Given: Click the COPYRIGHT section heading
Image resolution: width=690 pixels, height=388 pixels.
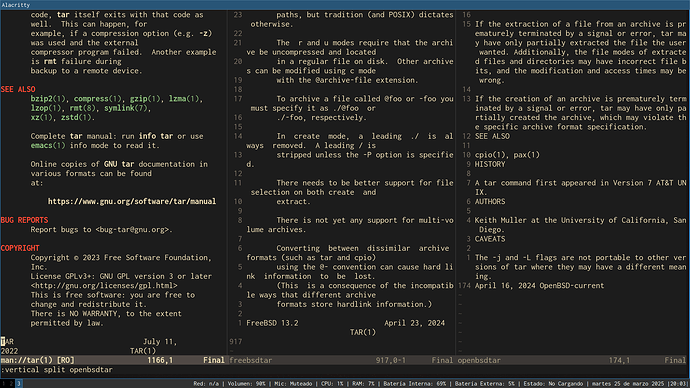Looking at the screenshot, I should point(20,248).
